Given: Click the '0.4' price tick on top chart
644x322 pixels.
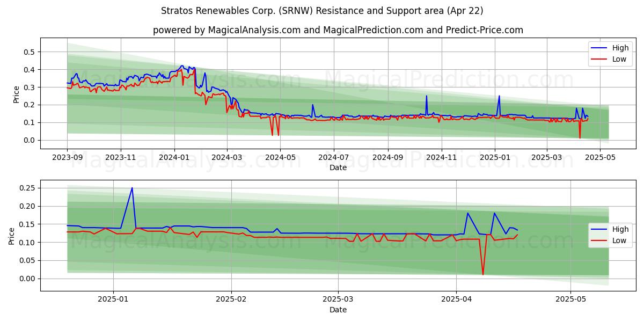Looking at the screenshot, I should pyautogui.click(x=30, y=70).
